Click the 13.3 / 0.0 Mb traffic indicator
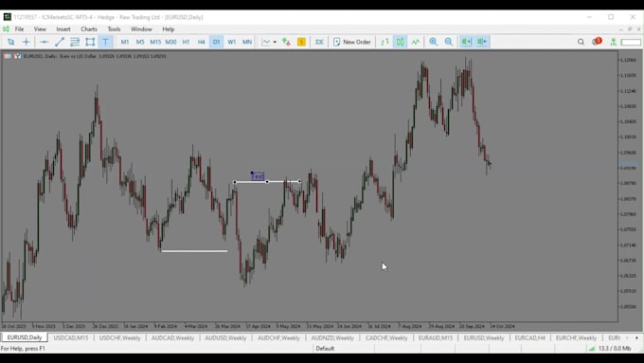The image size is (644, 363). (x=615, y=349)
